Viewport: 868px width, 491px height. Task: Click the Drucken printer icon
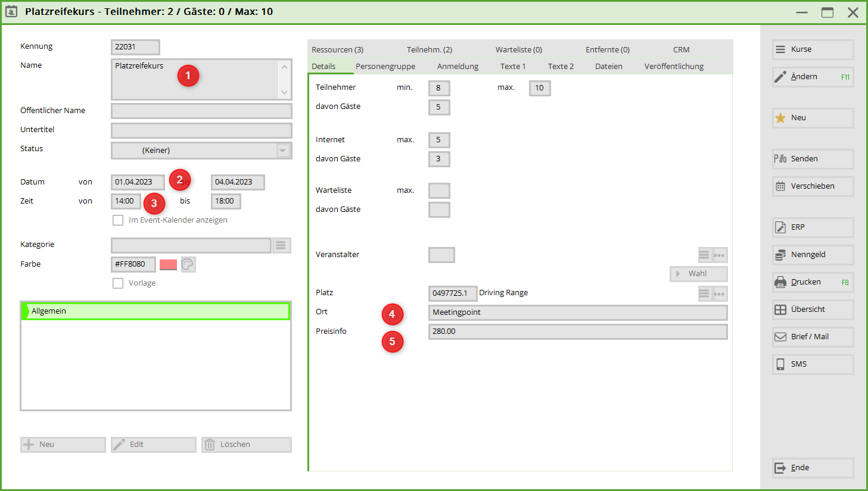pos(780,282)
